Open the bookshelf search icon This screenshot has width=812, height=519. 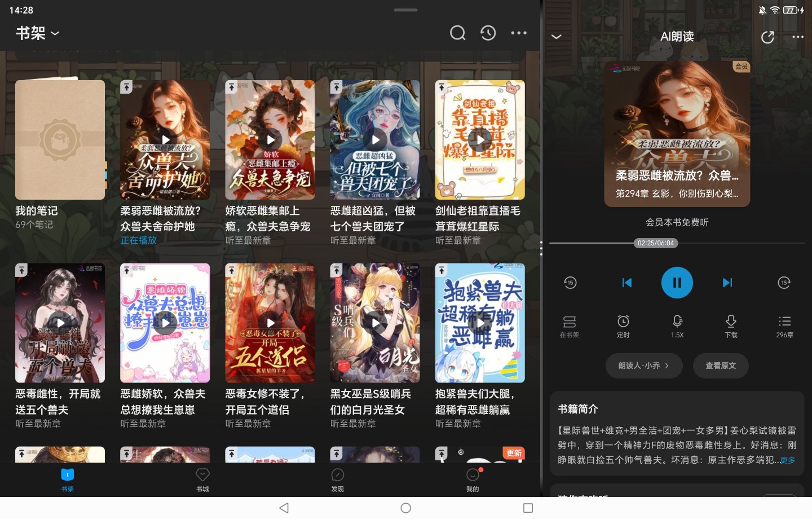(x=457, y=33)
